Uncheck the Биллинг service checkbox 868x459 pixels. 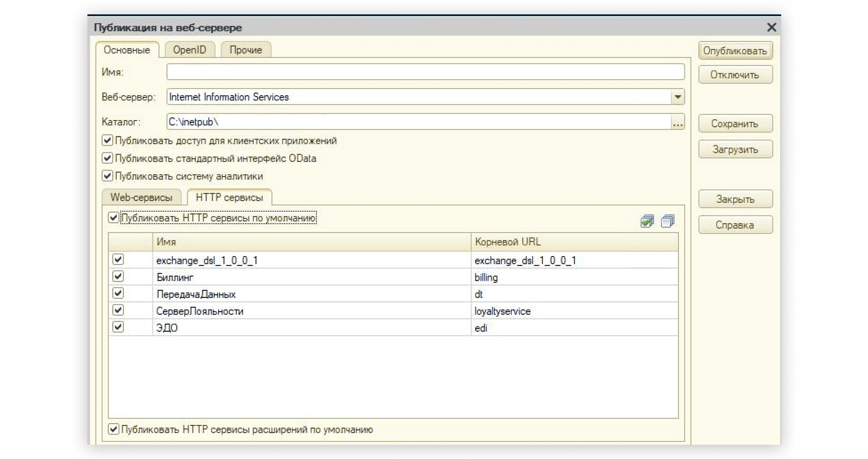tap(118, 276)
